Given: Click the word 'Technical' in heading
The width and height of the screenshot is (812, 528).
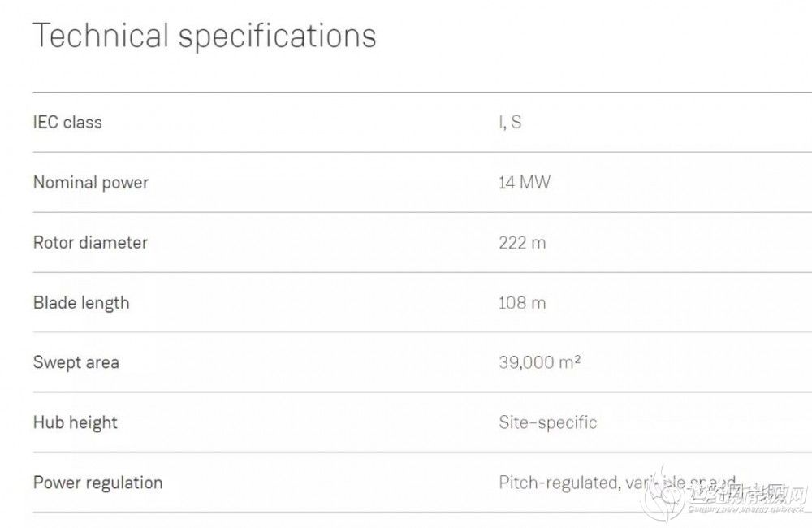Looking at the screenshot, I should 101,36.
